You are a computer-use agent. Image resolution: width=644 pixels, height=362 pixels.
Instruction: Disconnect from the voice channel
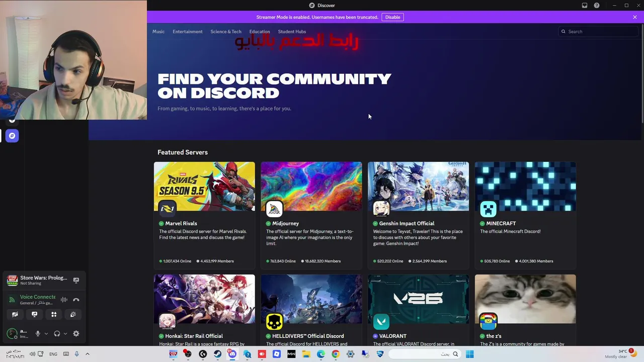(x=76, y=300)
